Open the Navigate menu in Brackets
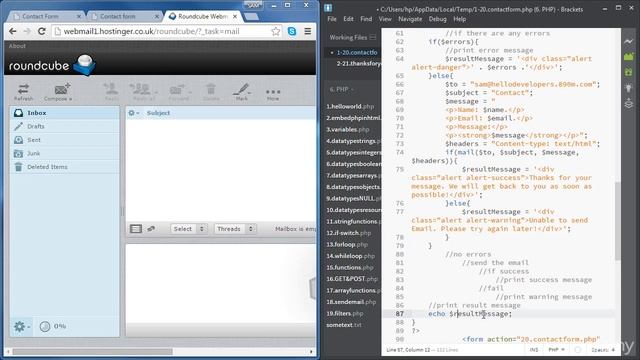Viewport: 640px width, 360px height. (410, 19)
